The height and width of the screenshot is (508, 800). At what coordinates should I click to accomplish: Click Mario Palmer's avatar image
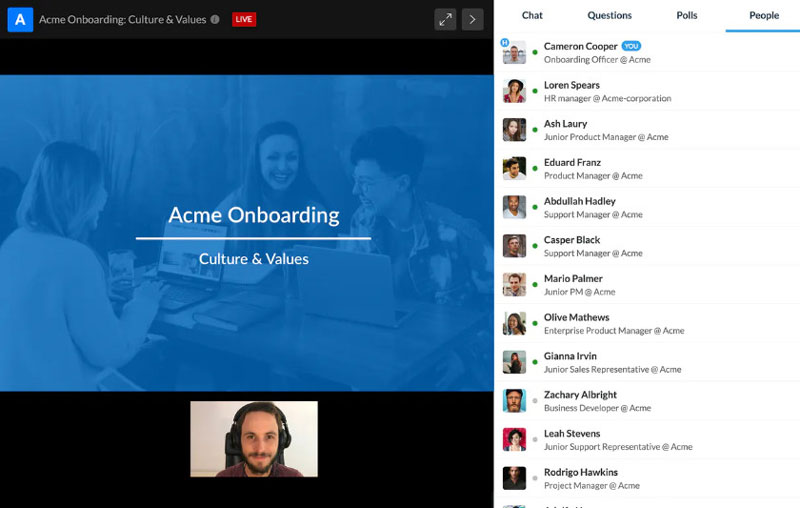click(514, 285)
